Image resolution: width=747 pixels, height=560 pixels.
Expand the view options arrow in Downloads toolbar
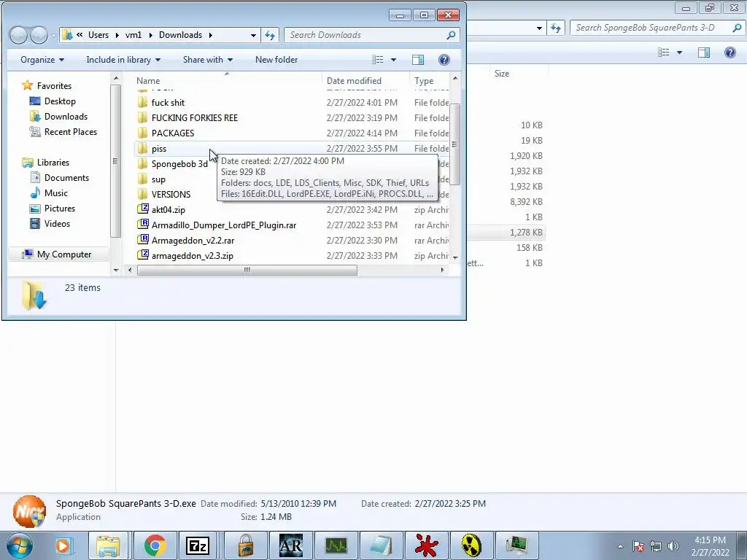pos(393,60)
